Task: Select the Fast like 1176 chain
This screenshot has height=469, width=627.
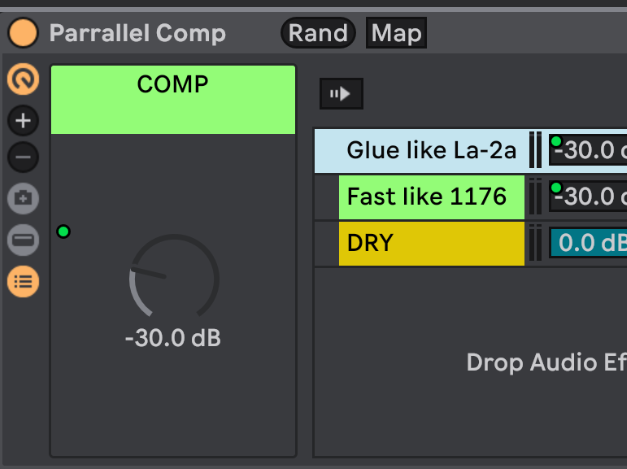Action: 431,197
